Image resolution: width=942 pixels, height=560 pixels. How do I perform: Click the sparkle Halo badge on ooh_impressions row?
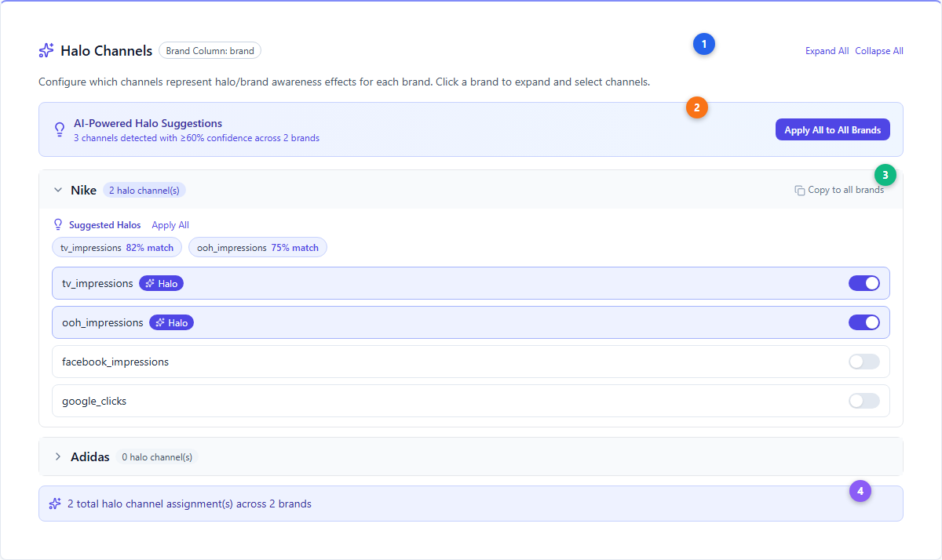[171, 322]
